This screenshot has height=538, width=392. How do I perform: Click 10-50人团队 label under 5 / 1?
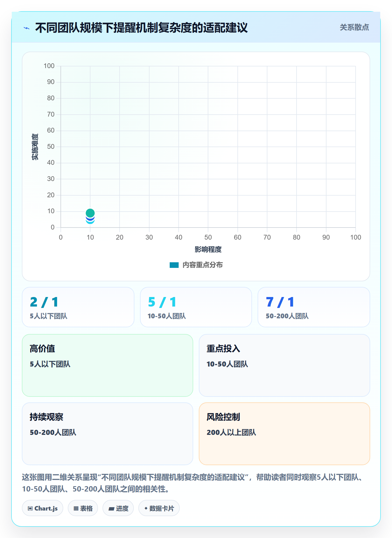pos(167,316)
